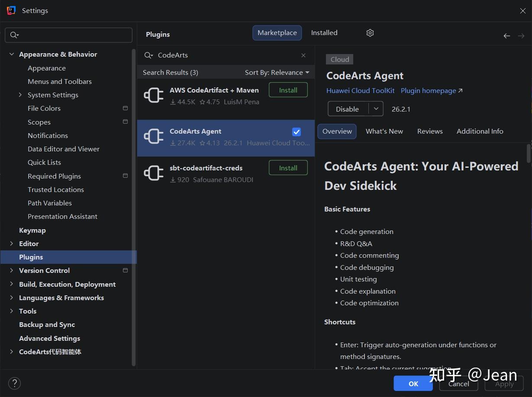Click the CodeArts Agent plugin icon
The height and width of the screenshot is (397, 532).
[154, 137]
